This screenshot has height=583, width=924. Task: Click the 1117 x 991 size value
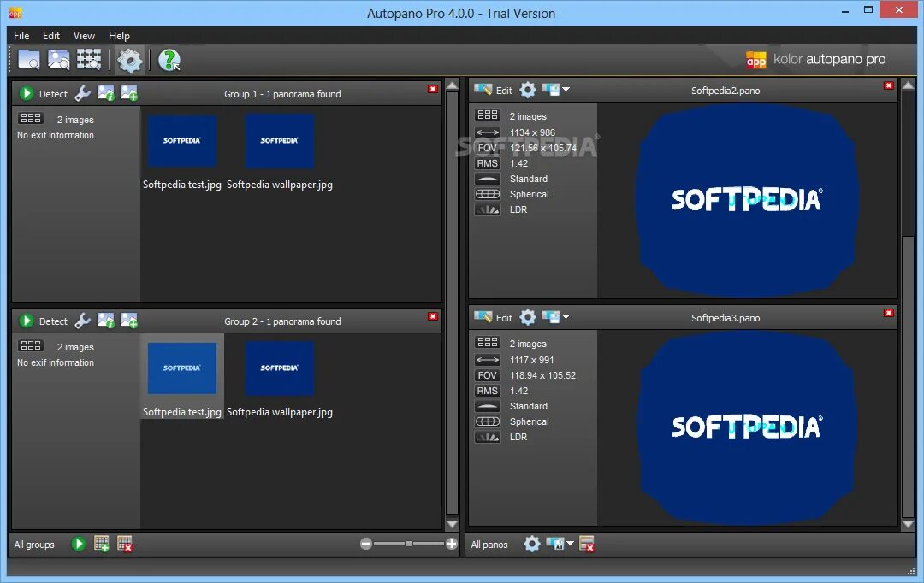pos(531,360)
